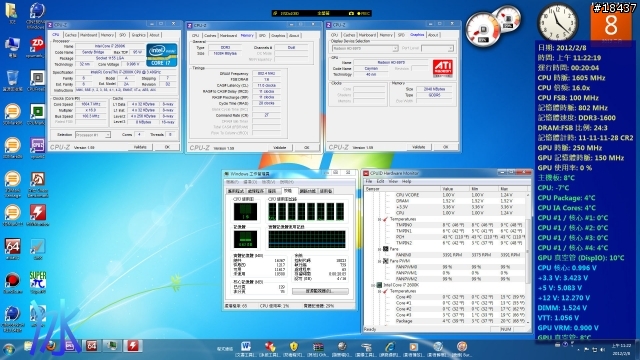Click the analog clock desktop gadget
This screenshot has width=640, height=360.
(x=557, y=22)
